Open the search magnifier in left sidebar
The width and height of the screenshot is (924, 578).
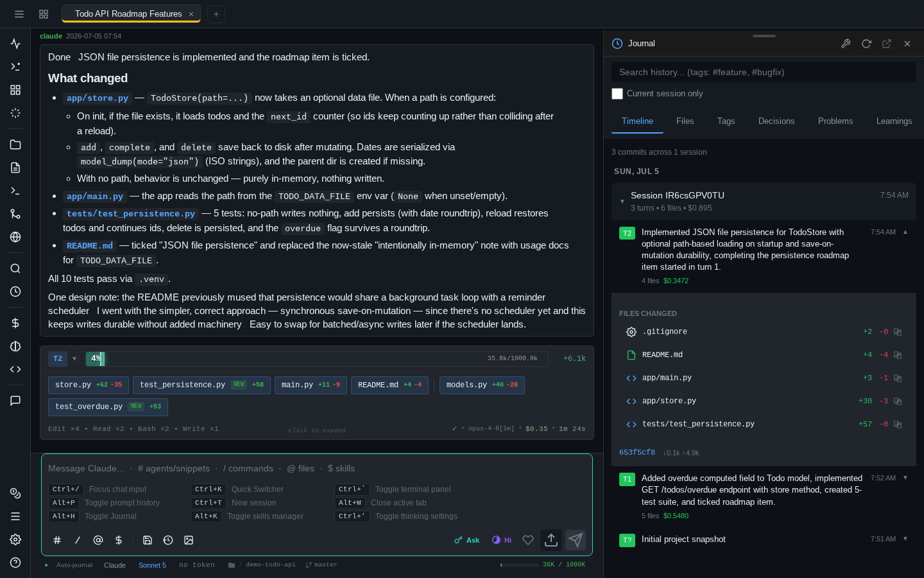pos(15,268)
